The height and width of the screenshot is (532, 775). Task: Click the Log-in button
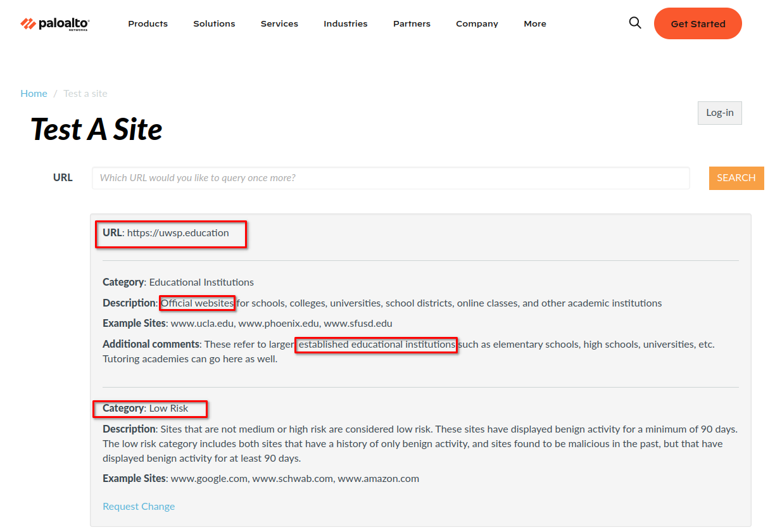(719, 113)
